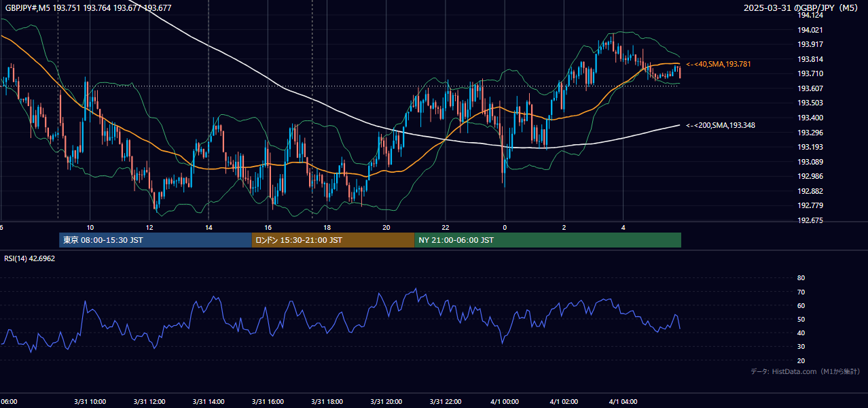This screenshot has width=868, height=408.
Task: Click the bottom time label 4/1 02:00
Action: click(x=564, y=401)
